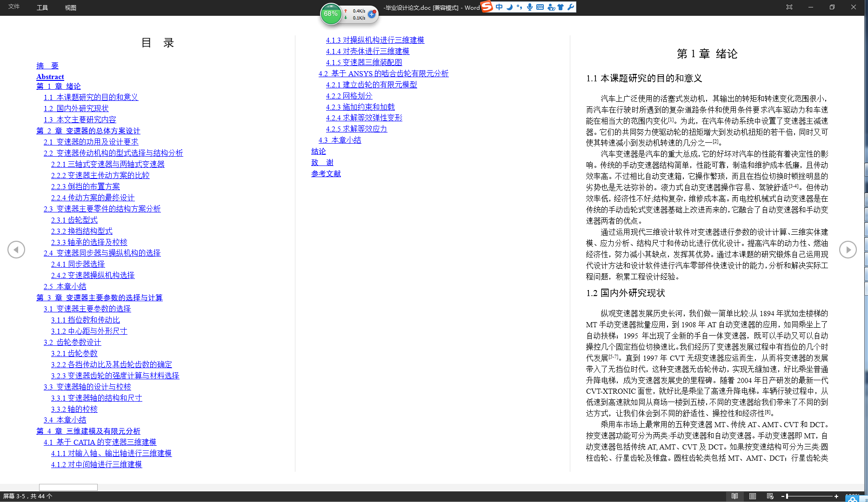Jump to 结论 section link
Image resolution: width=868 pixels, height=502 pixels.
click(x=319, y=151)
